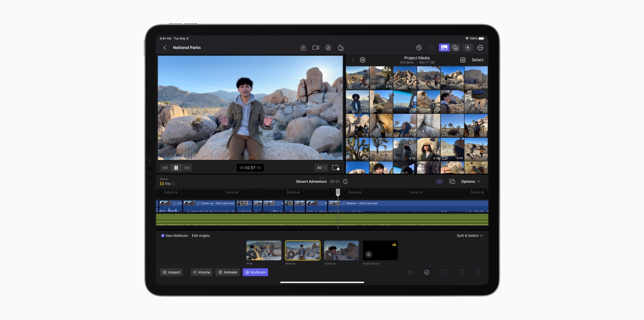Viewport: 644px width, 320px height.
Task: Tap the trim start icon
Action: [x=462, y=272]
